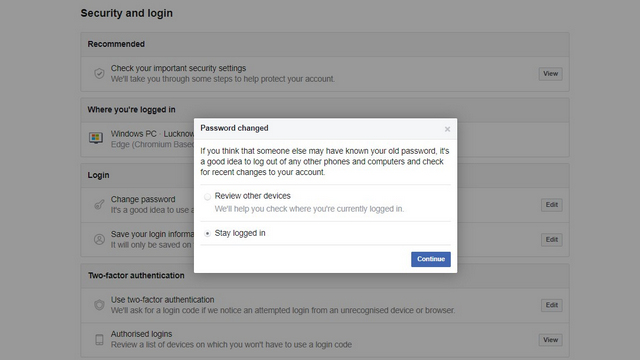The image size is (640, 360).
Task: Edit the two-factor authentication setting
Action: [551, 305]
